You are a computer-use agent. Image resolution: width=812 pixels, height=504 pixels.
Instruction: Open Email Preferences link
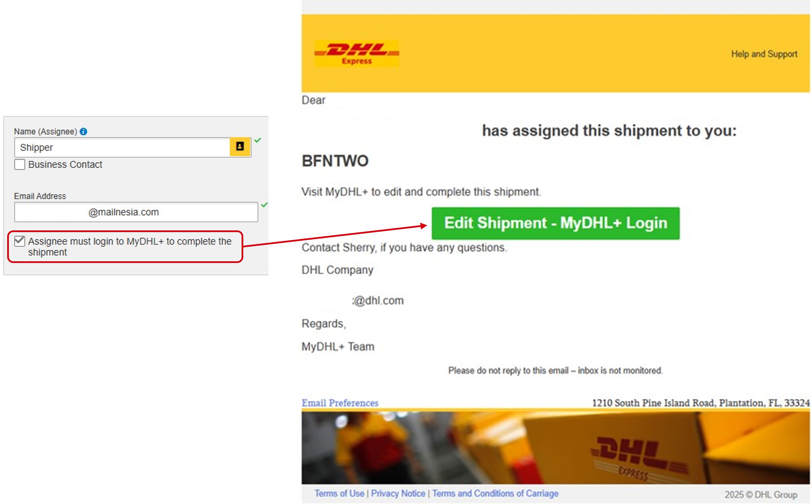pos(340,403)
